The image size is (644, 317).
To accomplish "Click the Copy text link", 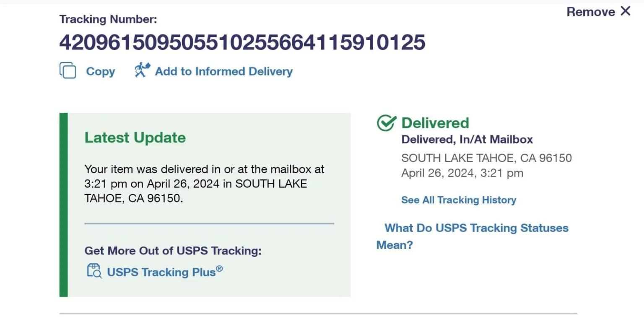I will click(x=101, y=71).
